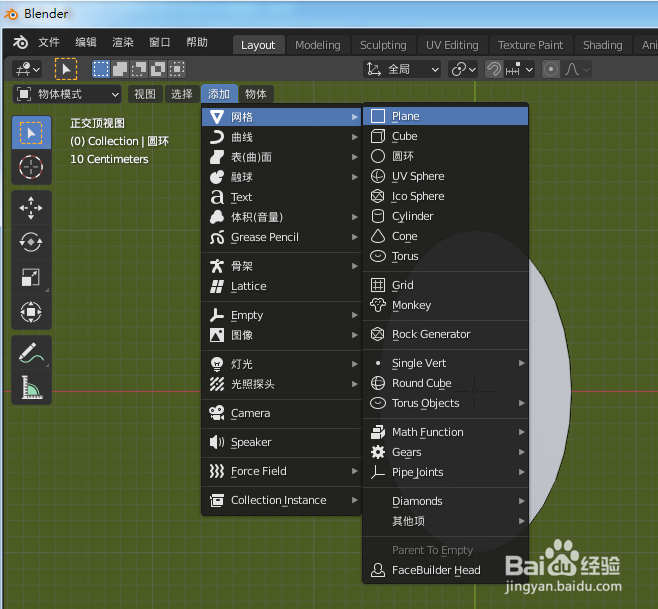This screenshot has height=609, width=658.
Task: Add a Round Cube mesh
Action: (x=445, y=383)
